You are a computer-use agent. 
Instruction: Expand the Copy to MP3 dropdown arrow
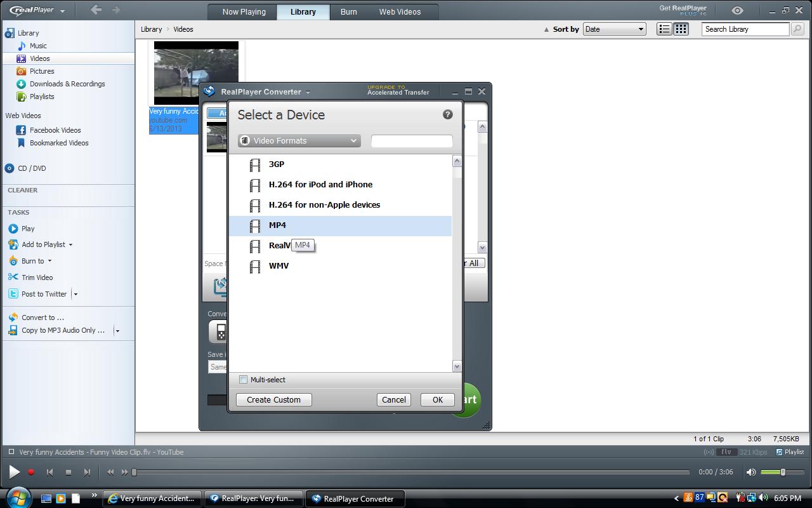tap(117, 331)
